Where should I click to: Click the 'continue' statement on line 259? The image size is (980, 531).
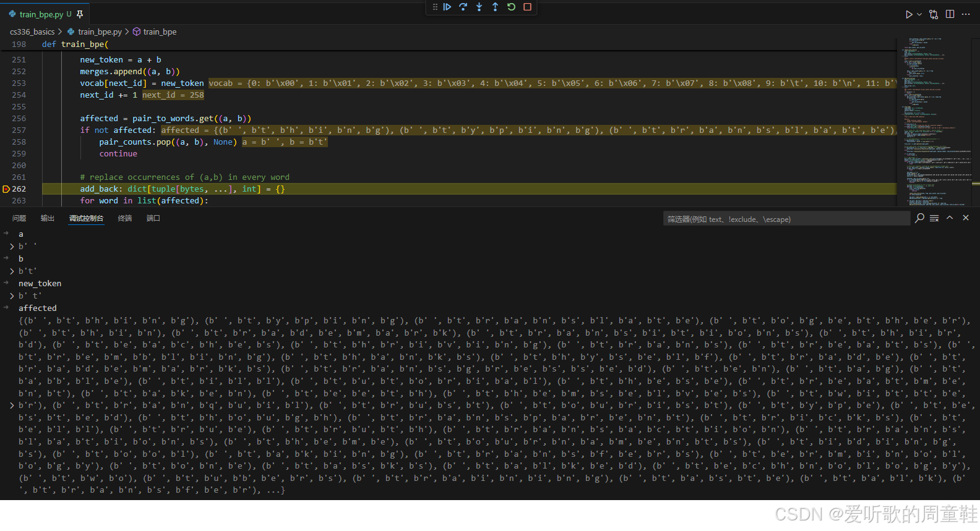pos(118,154)
